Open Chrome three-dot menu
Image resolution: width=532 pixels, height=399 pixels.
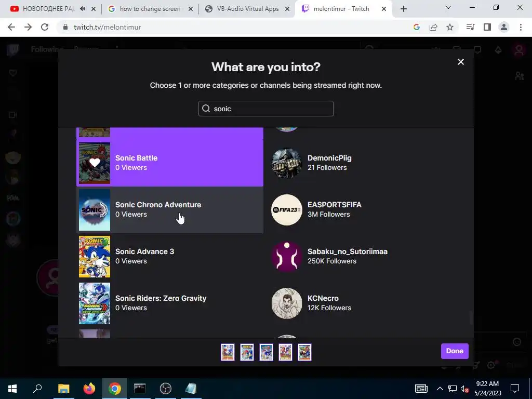click(521, 27)
